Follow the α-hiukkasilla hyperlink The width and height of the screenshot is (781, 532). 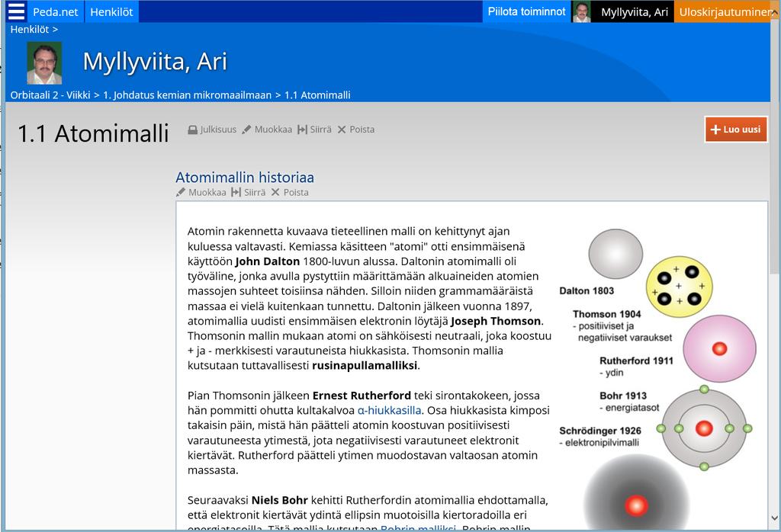[390, 411]
